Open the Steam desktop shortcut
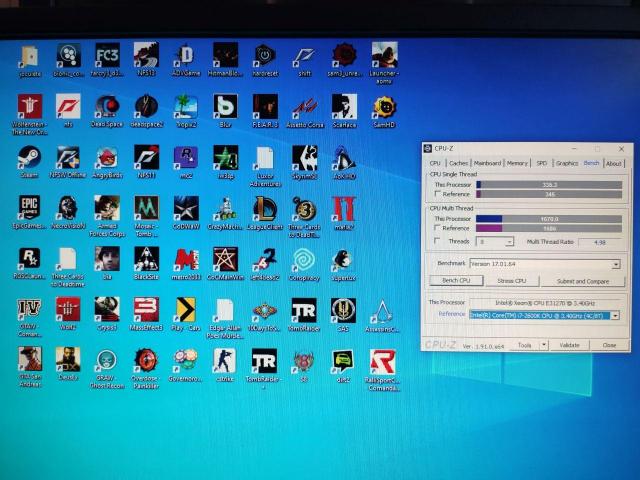Image resolution: width=640 pixels, height=480 pixels. point(29,161)
